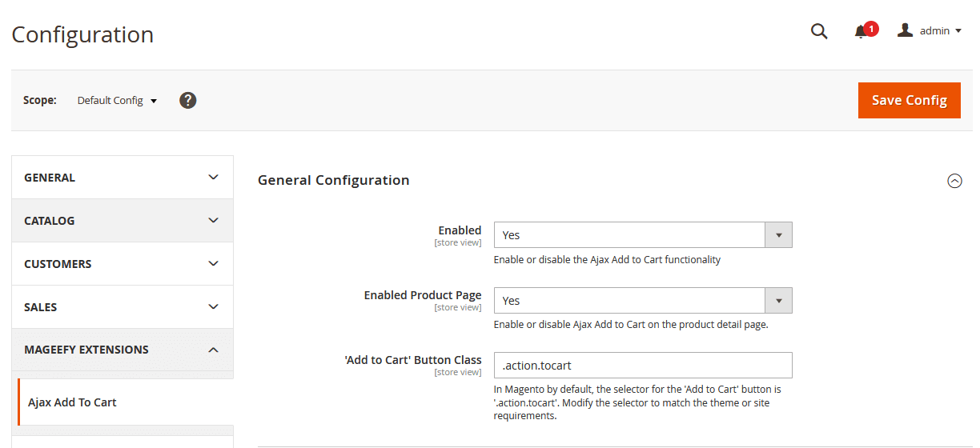Expand the CUSTOMERS configuration section
Image resolution: width=980 pixels, height=448 pixels.
tap(122, 264)
